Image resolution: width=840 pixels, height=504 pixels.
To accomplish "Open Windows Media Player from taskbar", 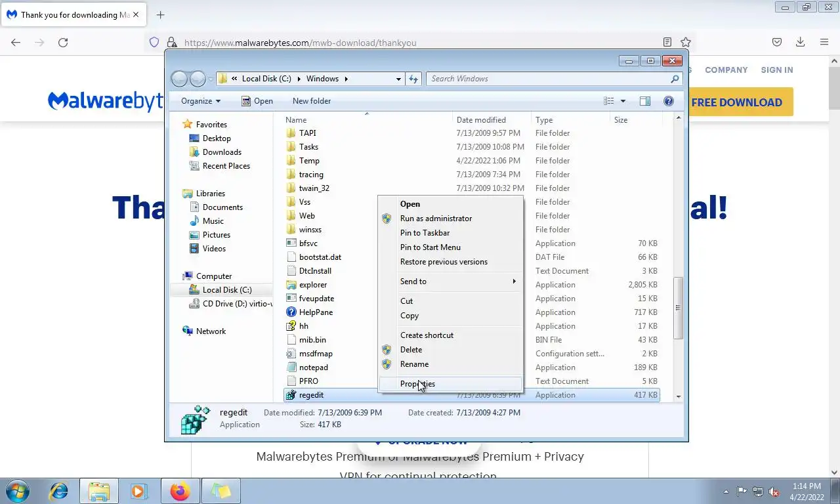I will (x=138, y=491).
